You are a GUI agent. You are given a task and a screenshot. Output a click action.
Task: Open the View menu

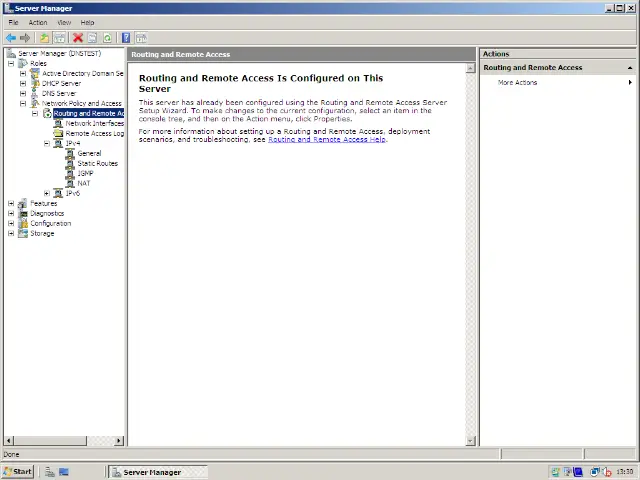pos(64,22)
